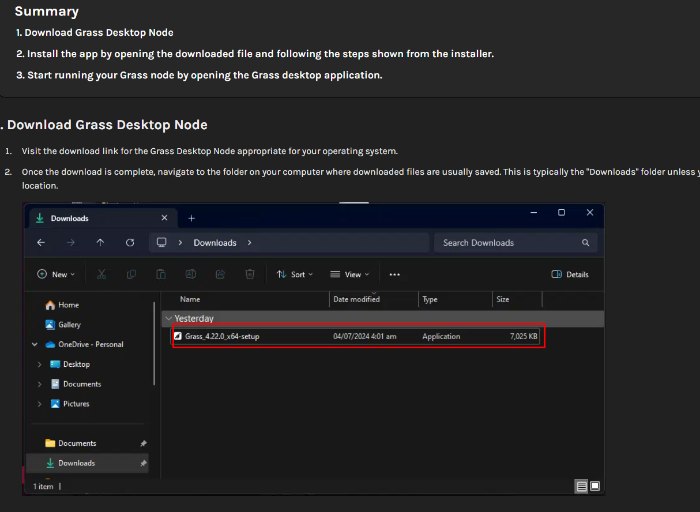The height and width of the screenshot is (512, 700).
Task: Minimize the File Explorer window
Action: (533, 212)
